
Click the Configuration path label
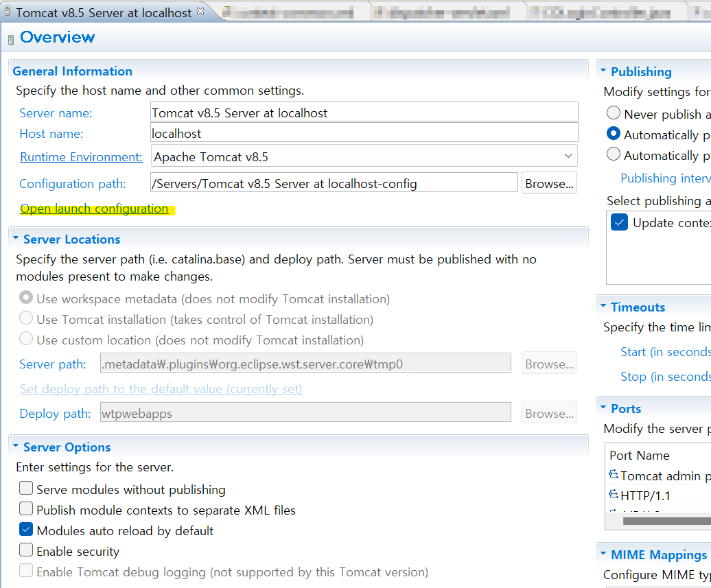(x=73, y=184)
